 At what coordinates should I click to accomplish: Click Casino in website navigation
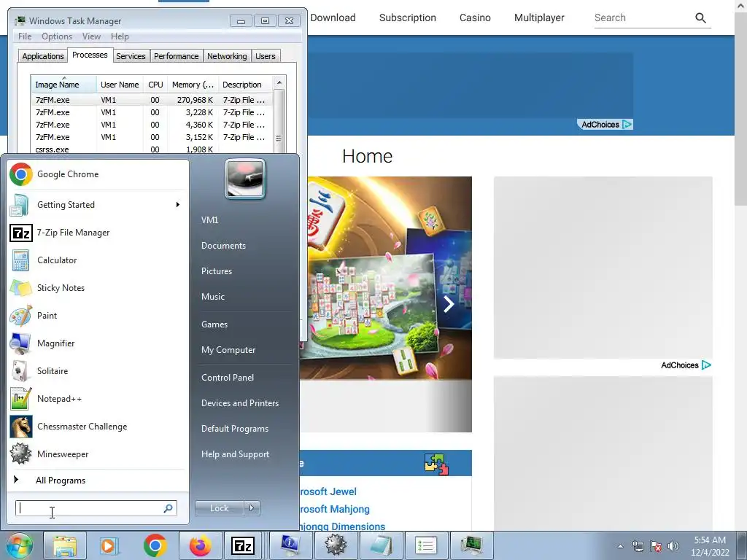point(475,18)
